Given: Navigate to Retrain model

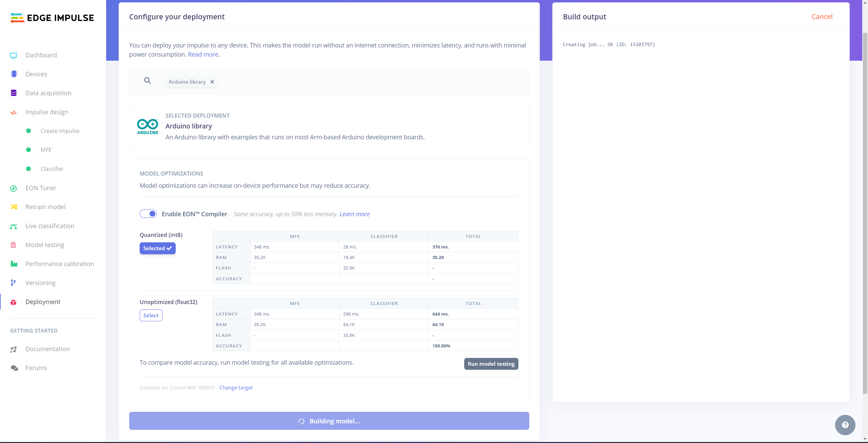Looking at the screenshot, I should point(45,207).
